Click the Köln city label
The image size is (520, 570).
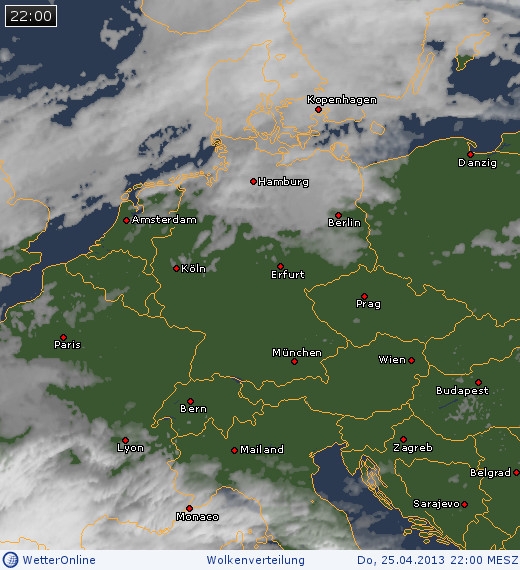pos(193,269)
